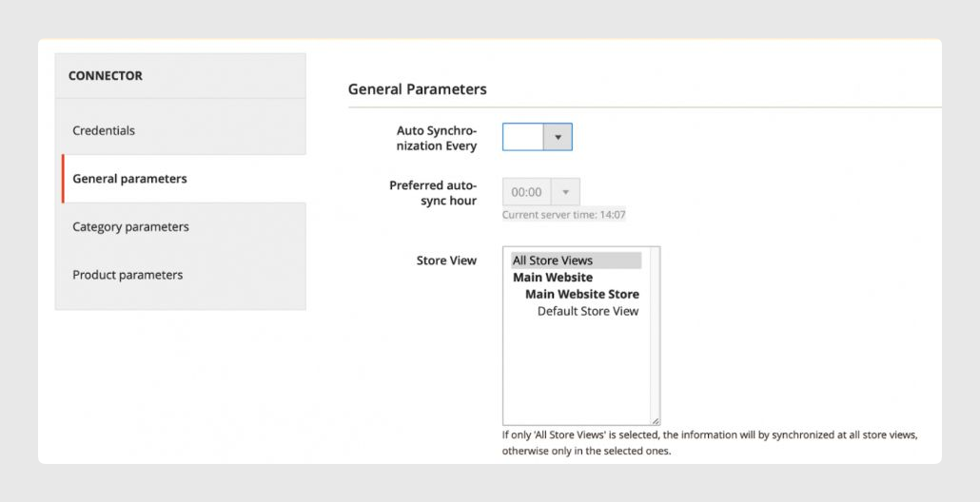Click the Current server time note

point(564,215)
